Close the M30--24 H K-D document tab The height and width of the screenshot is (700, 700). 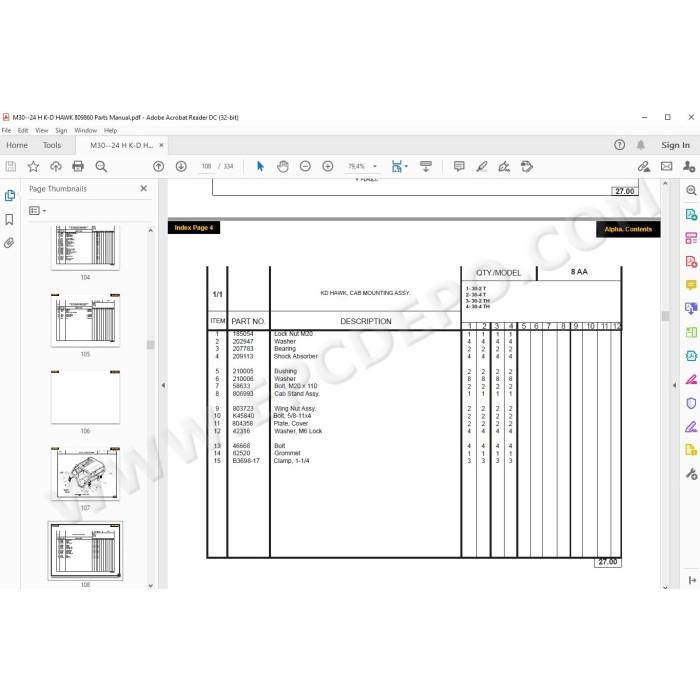[161, 145]
